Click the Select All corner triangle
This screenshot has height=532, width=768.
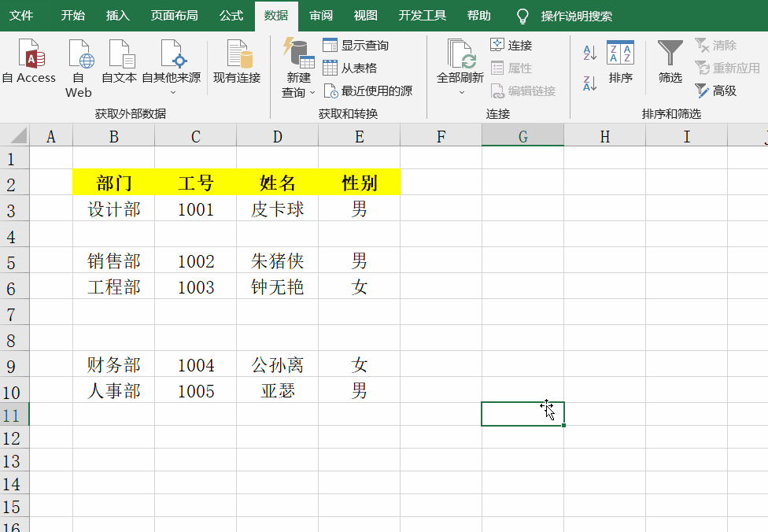[x=18, y=135]
